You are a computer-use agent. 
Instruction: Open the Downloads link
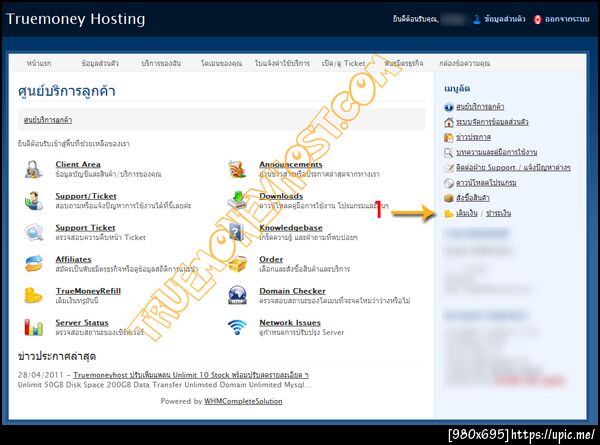pyautogui.click(x=281, y=196)
